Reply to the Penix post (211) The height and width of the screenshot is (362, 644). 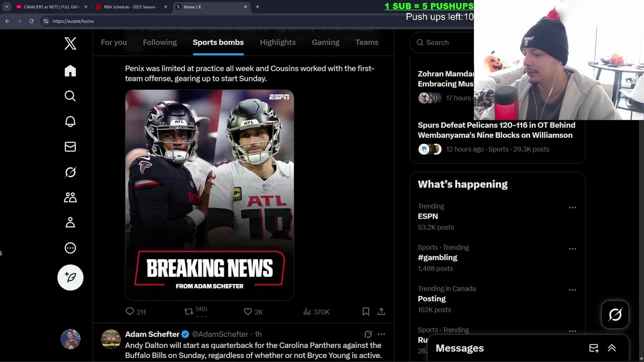coord(135,312)
